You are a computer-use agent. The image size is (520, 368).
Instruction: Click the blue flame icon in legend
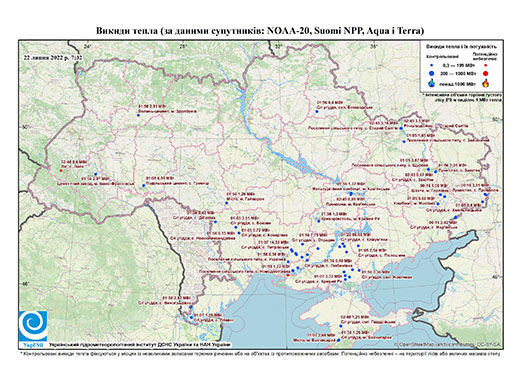[432, 83]
